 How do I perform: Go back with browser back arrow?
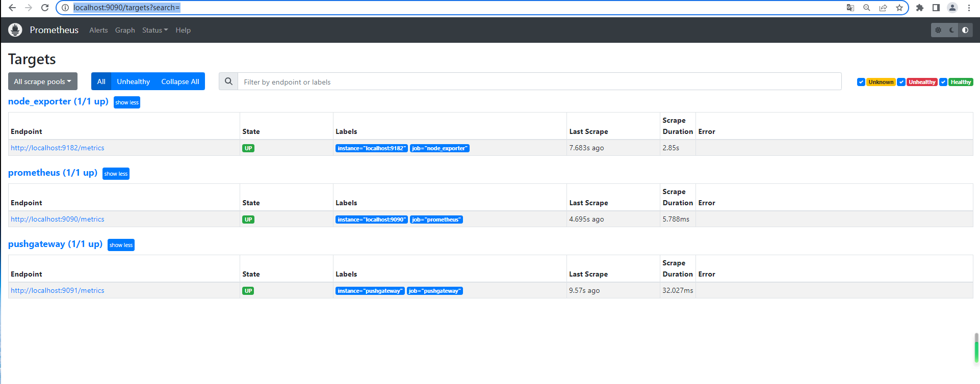tap(12, 8)
